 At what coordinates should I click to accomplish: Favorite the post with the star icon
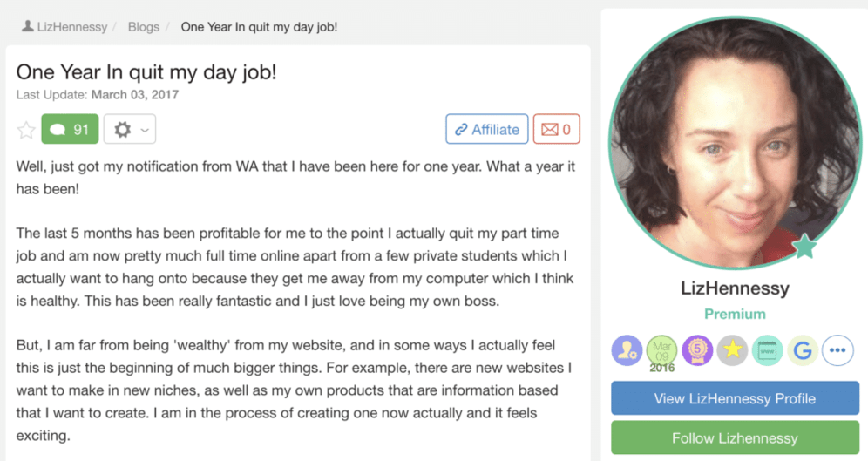[26, 131]
